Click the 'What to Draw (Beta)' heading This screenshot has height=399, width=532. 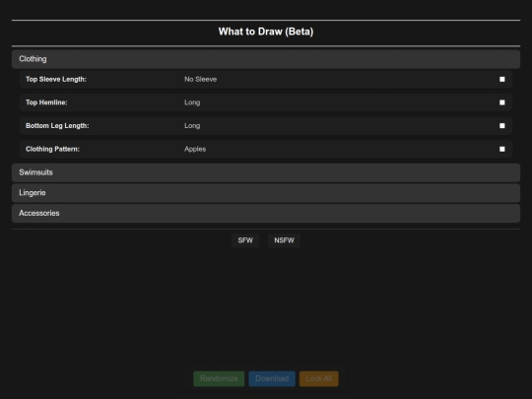[266, 32]
